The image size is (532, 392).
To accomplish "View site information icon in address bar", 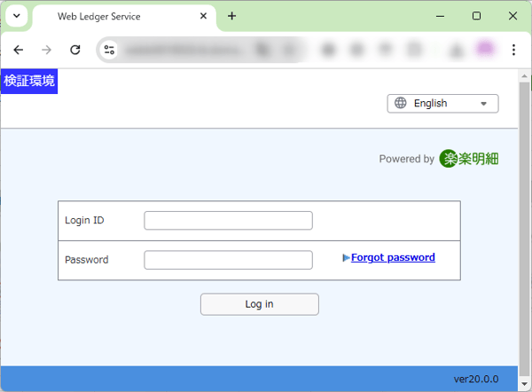I will pos(109,51).
